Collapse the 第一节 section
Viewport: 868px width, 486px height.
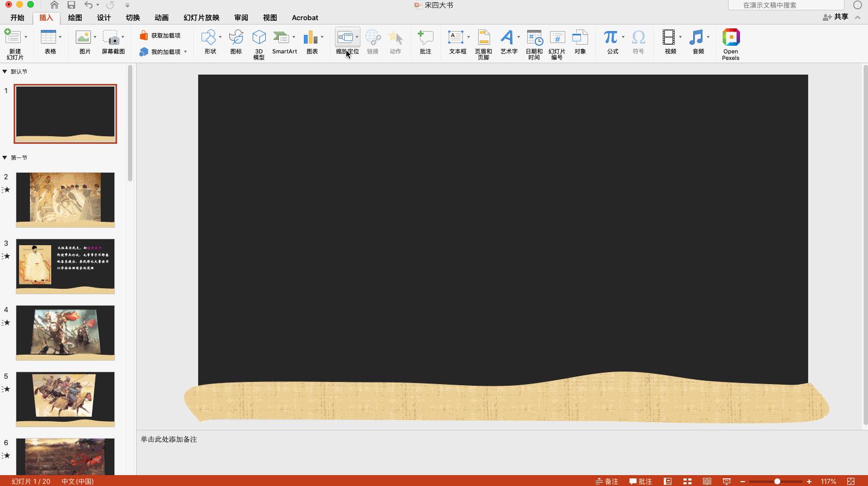click(5, 157)
